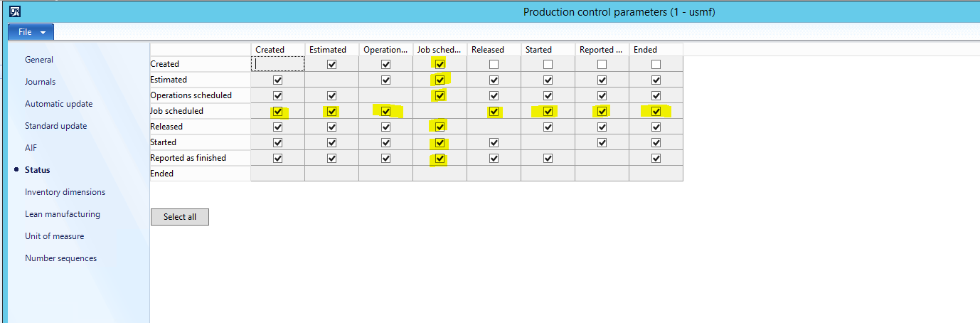Click the Reported as finished column header
Image resolution: width=980 pixels, height=323 pixels.
(602, 50)
